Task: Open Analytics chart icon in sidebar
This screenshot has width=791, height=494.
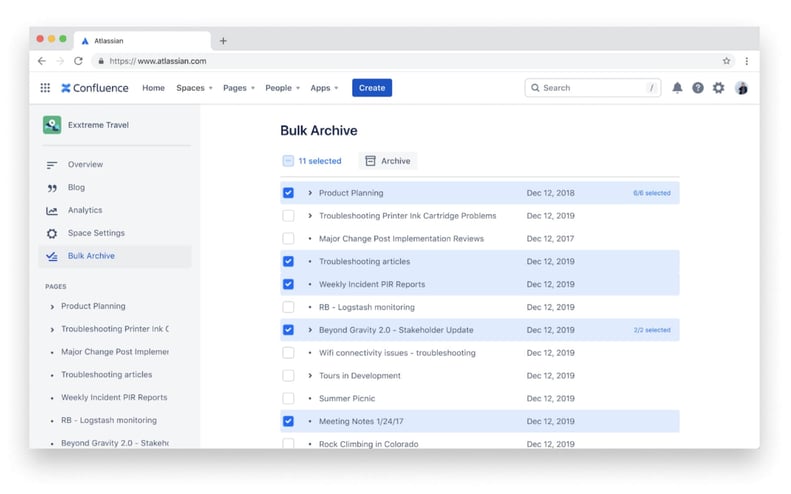Action: pos(52,210)
